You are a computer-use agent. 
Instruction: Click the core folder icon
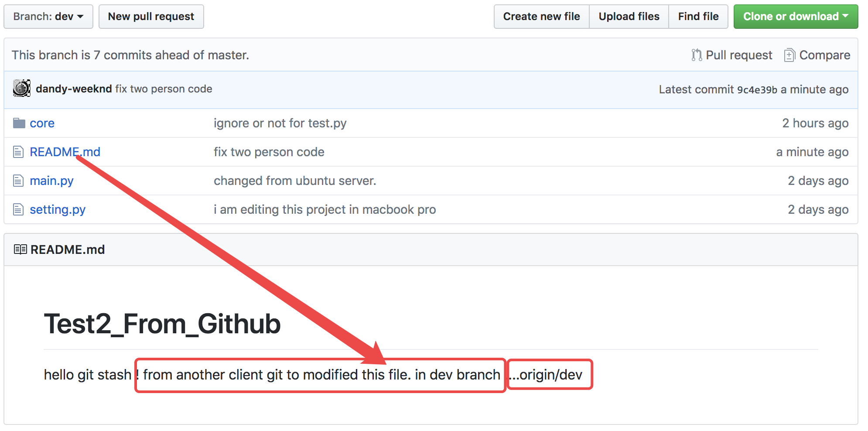pos(19,123)
